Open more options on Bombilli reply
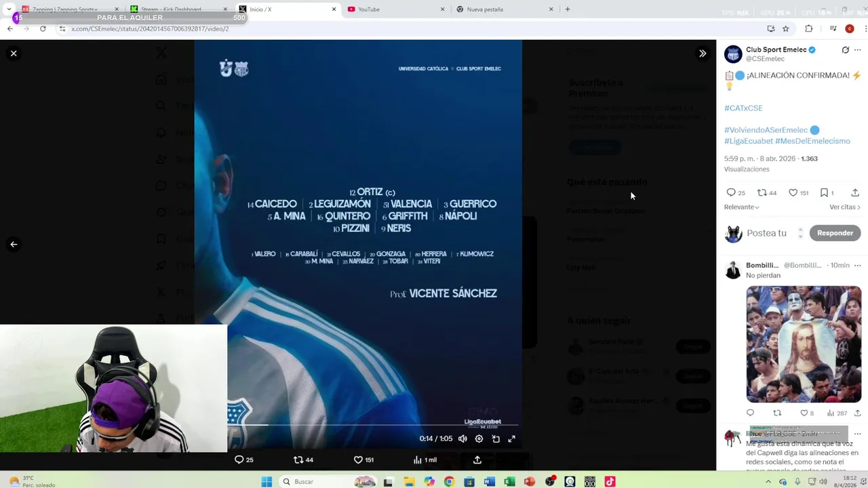This screenshot has height=488, width=868. click(x=857, y=265)
